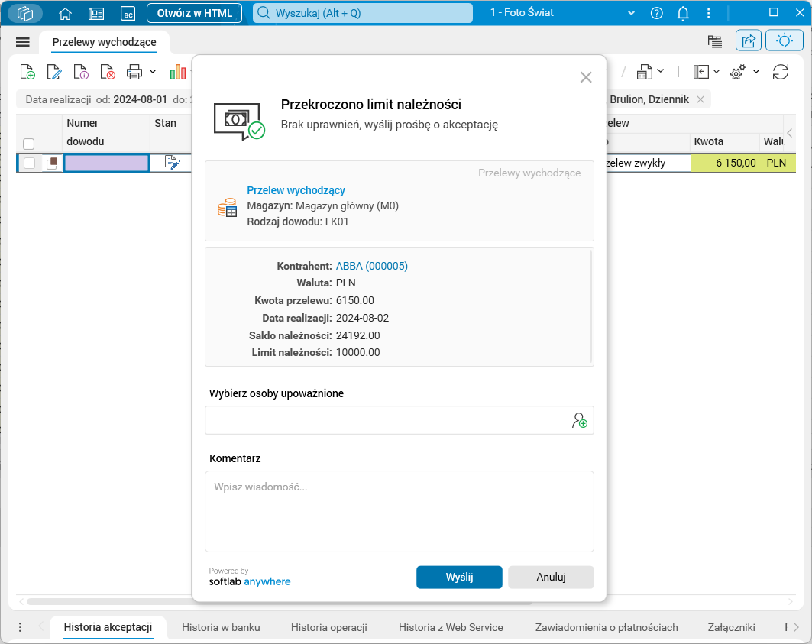Select the 6 150,00 amount cell
812x644 pixels.
(x=725, y=163)
